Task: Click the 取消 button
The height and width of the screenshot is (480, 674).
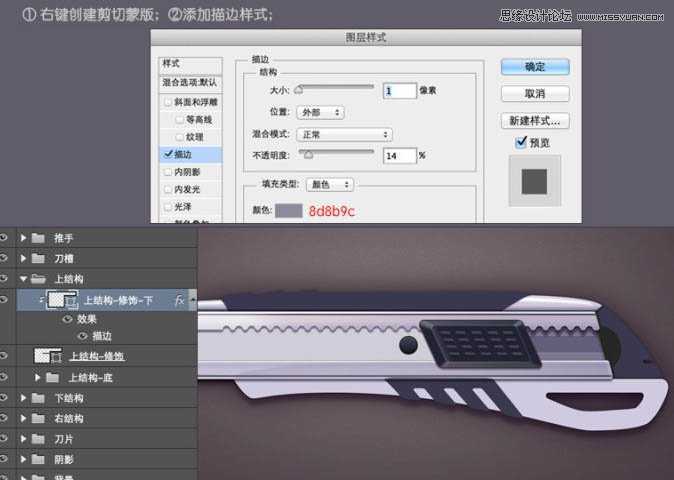Action: [x=535, y=94]
